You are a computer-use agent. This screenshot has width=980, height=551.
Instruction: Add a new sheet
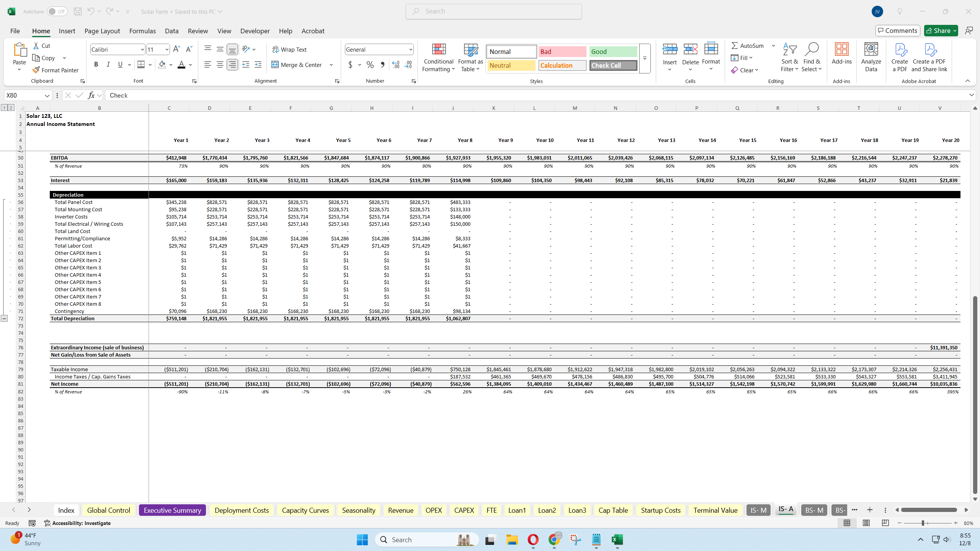(870, 510)
